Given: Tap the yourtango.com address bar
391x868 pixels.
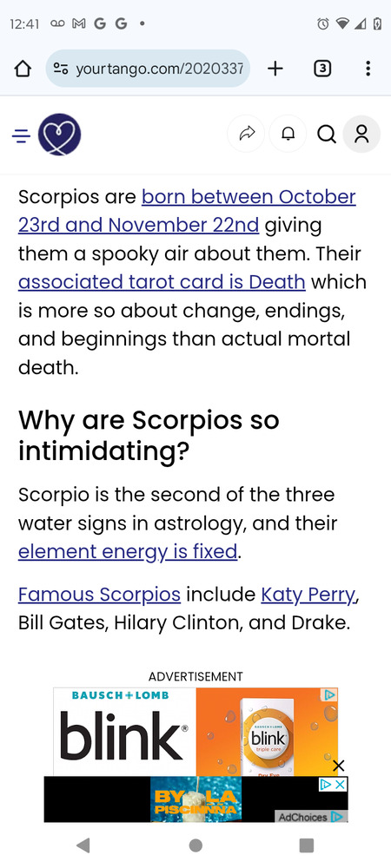Looking at the screenshot, I should coord(148,69).
